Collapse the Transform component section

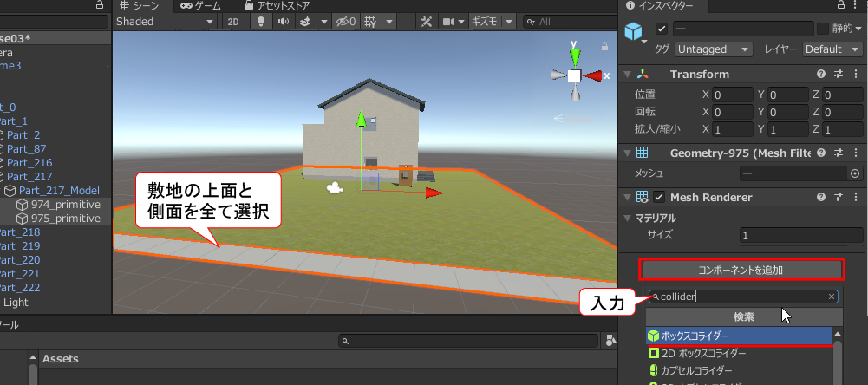click(x=629, y=75)
